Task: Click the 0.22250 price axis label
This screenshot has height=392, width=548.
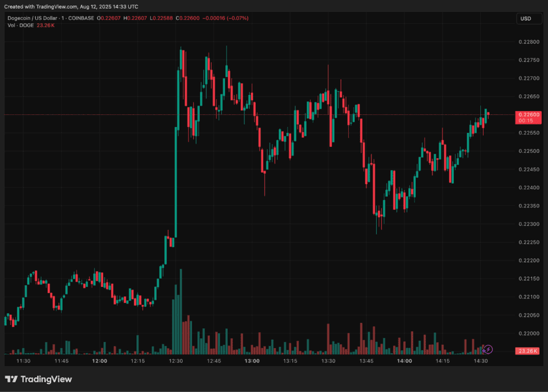Action: (x=529, y=243)
